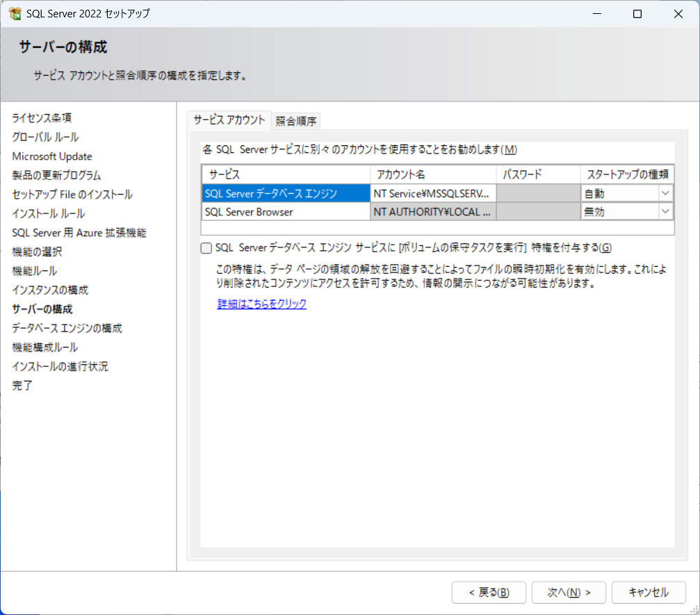Image resolution: width=700 pixels, height=615 pixels.
Task: Select the SQL Server Browser service row
Action: tap(286, 212)
